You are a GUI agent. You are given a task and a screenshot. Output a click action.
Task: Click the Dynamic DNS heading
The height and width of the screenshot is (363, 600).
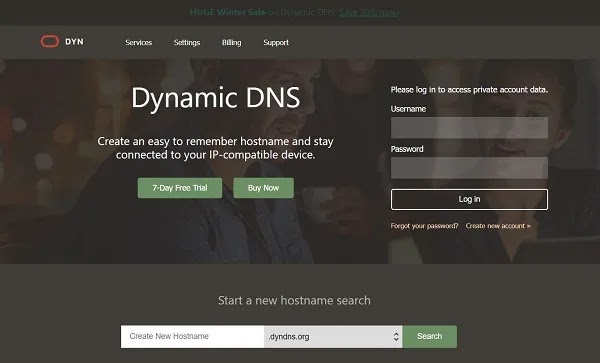[215, 98]
